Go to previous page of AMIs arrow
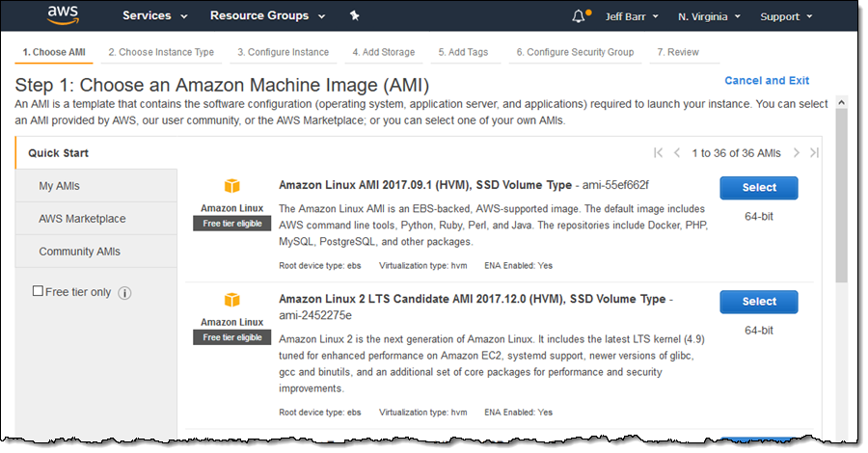Viewport: 868px width, 453px height. tap(677, 152)
